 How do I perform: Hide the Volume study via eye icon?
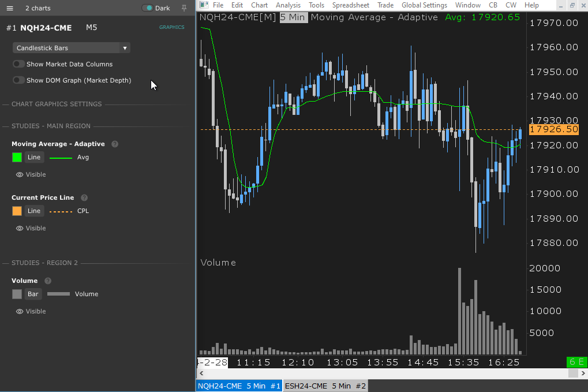coord(20,311)
